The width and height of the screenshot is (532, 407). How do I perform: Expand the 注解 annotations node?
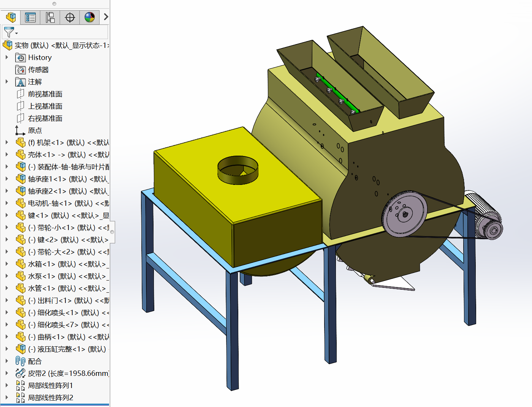click(7, 82)
